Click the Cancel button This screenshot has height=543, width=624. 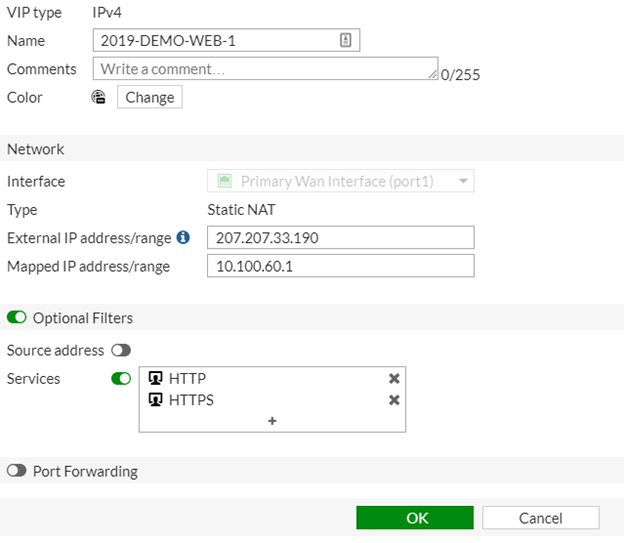540,518
